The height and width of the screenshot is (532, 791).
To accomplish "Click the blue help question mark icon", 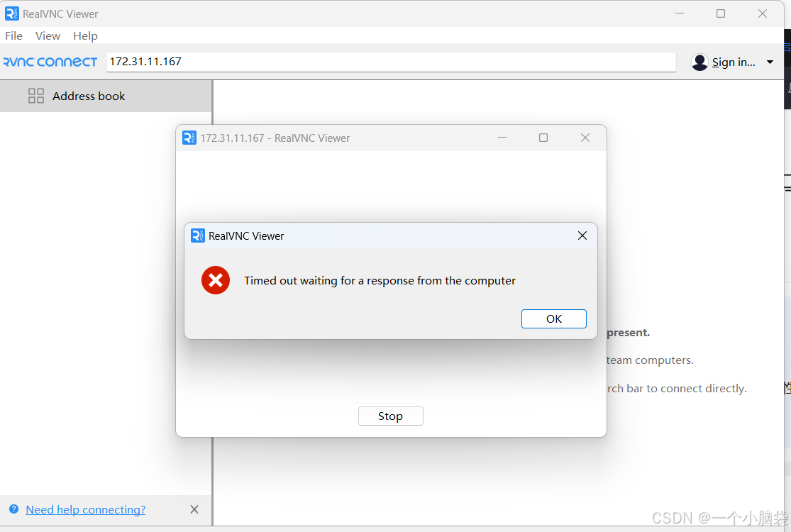I will click(x=14, y=509).
